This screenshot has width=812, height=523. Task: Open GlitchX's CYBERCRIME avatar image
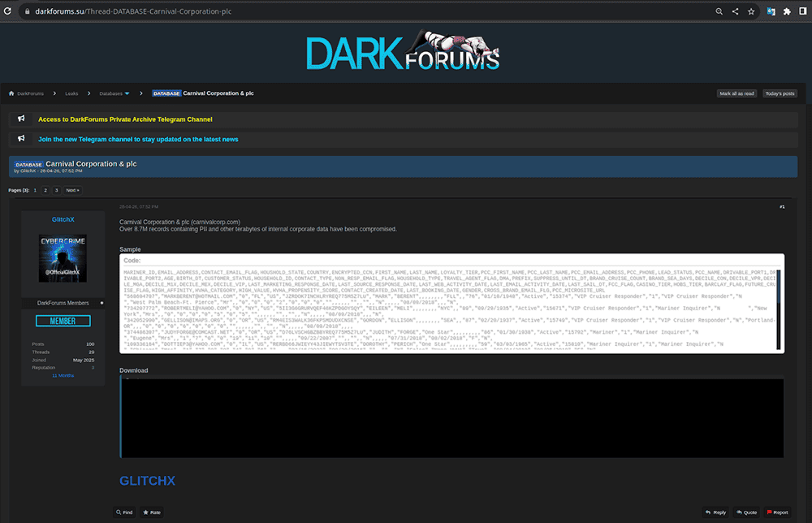(x=63, y=258)
